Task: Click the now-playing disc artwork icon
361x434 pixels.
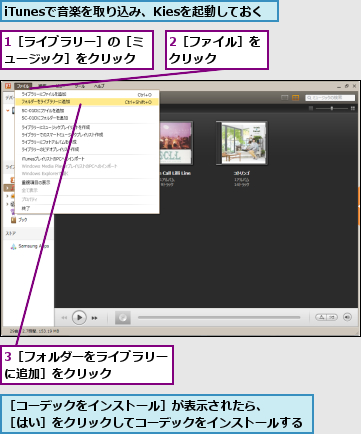Action: click(x=122, y=318)
